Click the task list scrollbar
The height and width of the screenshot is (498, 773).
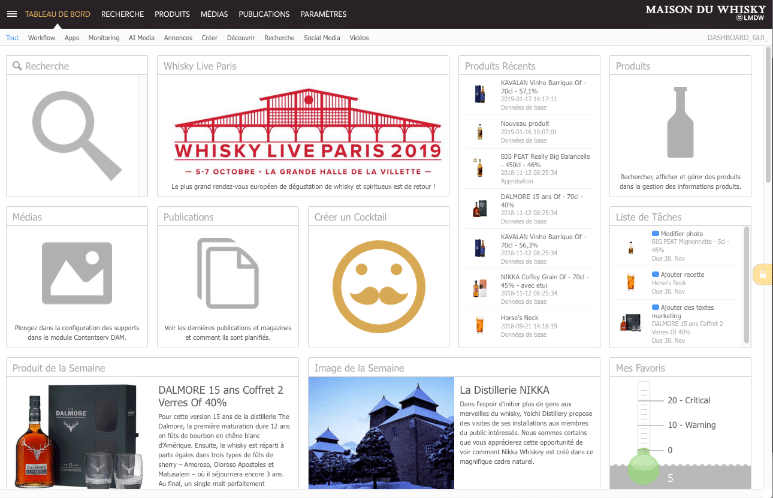[746, 285]
